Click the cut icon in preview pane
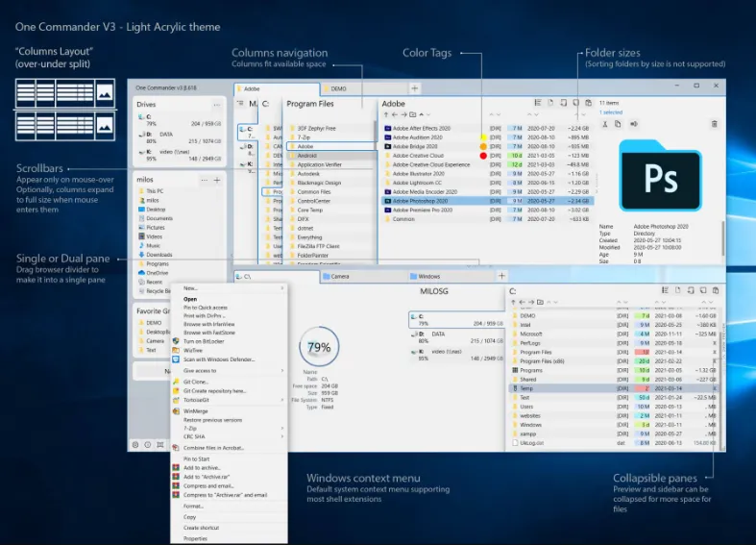Viewport: 756px width, 545px height. pyautogui.click(x=604, y=124)
